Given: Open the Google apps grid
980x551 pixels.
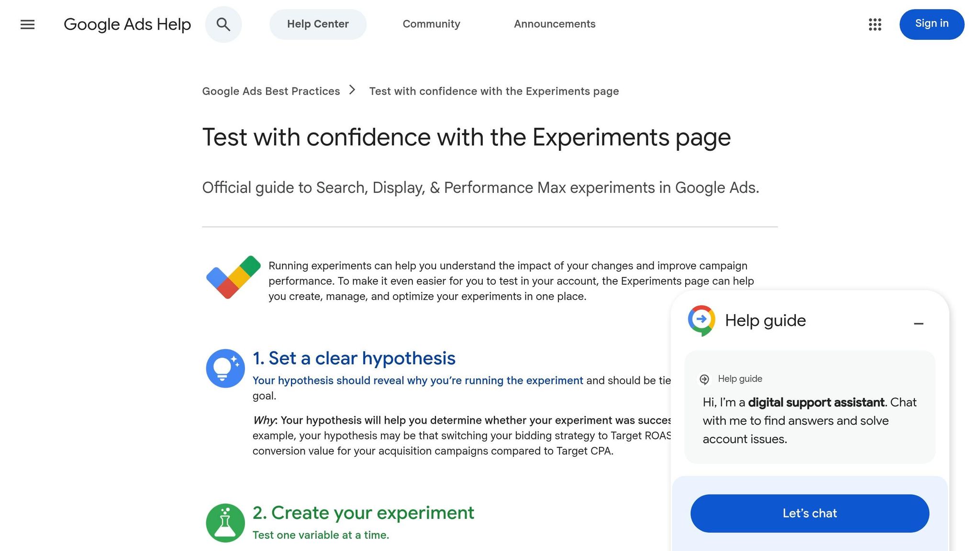Looking at the screenshot, I should coord(875,24).
